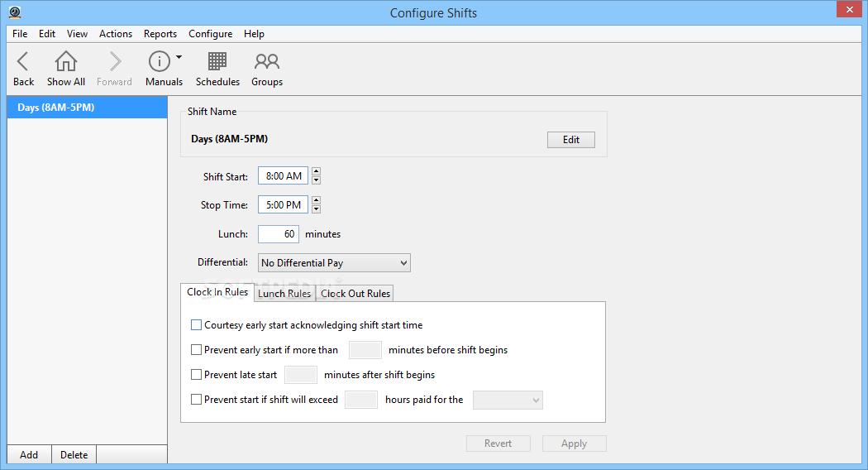Click the app icon in title bar

pyautogui.click(x=15, y=12)
